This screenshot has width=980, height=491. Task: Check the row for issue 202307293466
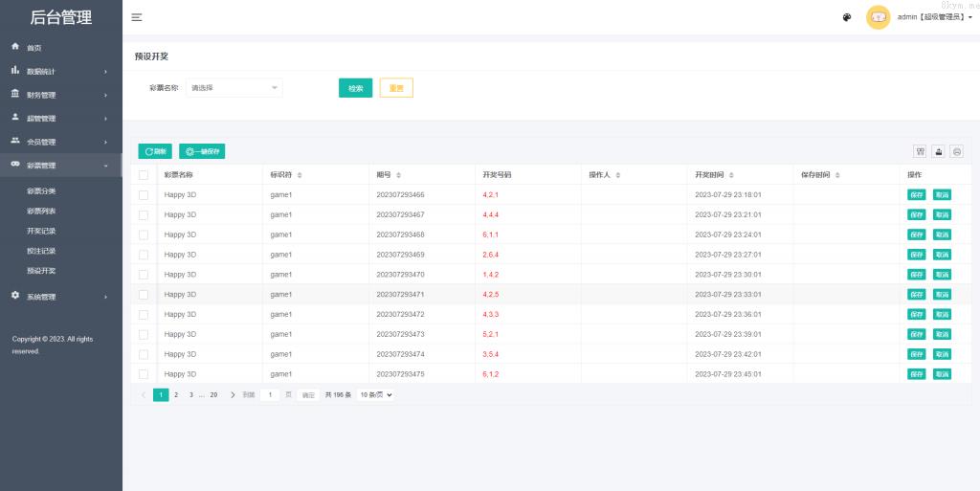point(144,194)
